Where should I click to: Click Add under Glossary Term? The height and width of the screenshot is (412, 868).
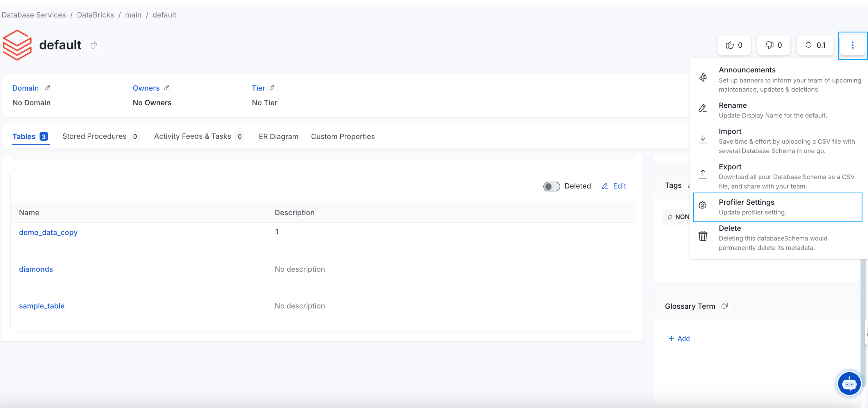coord(679,338)
